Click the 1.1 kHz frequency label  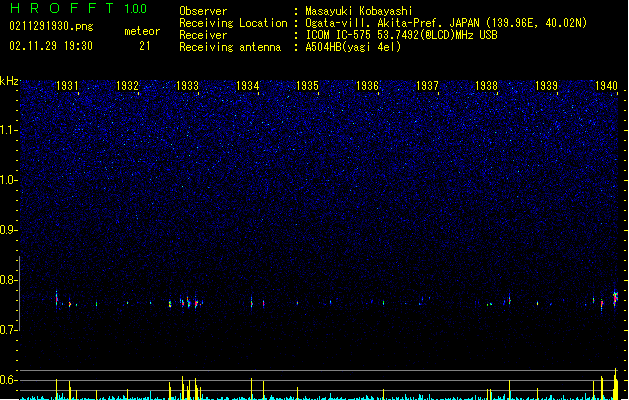(9, 130)
